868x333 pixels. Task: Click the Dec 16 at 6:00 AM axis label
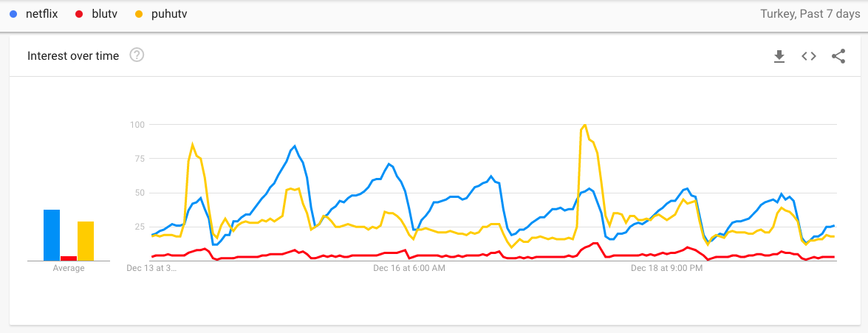(x=409, y=269)
